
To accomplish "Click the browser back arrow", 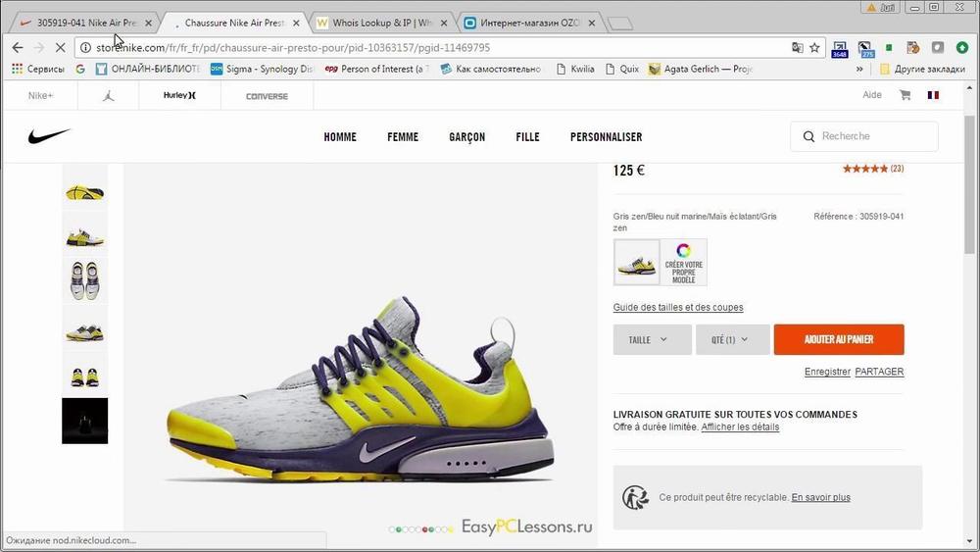I will tap(18, 47).
